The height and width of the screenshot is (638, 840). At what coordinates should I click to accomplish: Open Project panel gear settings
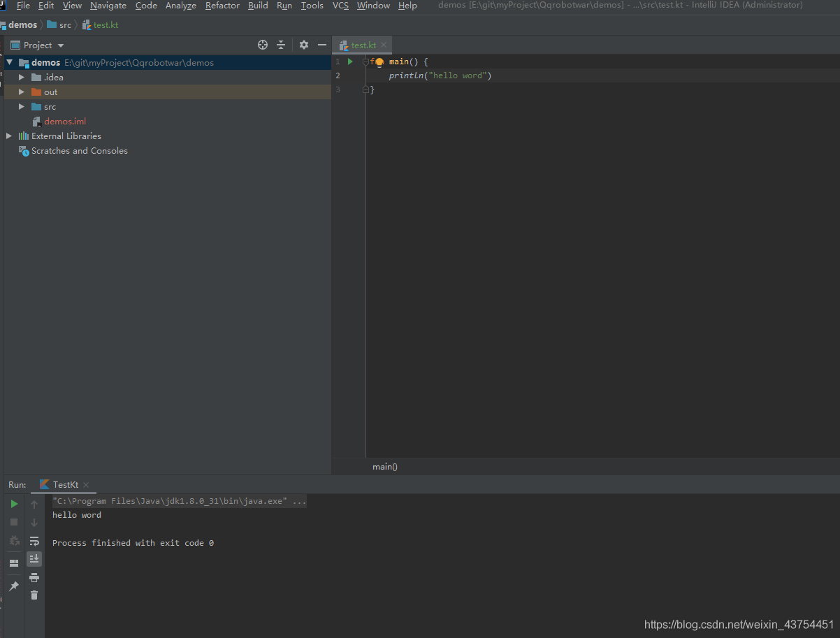pos(303,45)
